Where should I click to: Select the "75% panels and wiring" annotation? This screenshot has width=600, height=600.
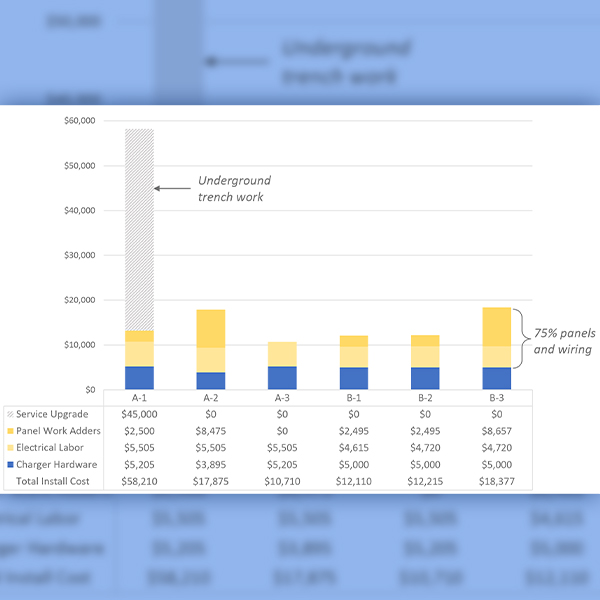click(x=560, y=341)
